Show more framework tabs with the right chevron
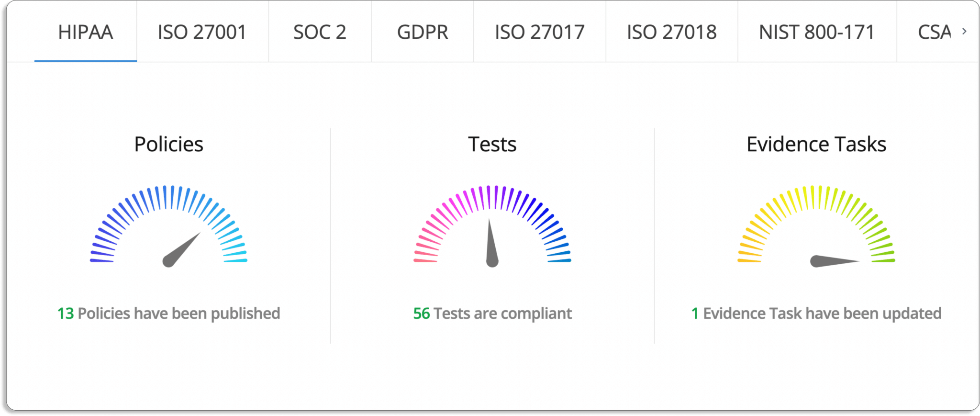Image resolution: width=980 pixels, height=416 pixels. pos(965,32)
